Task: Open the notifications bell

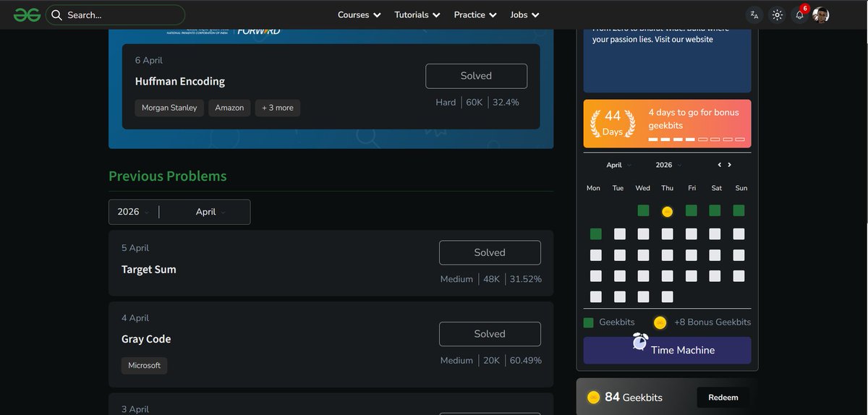Action: [x=799, y=14]
